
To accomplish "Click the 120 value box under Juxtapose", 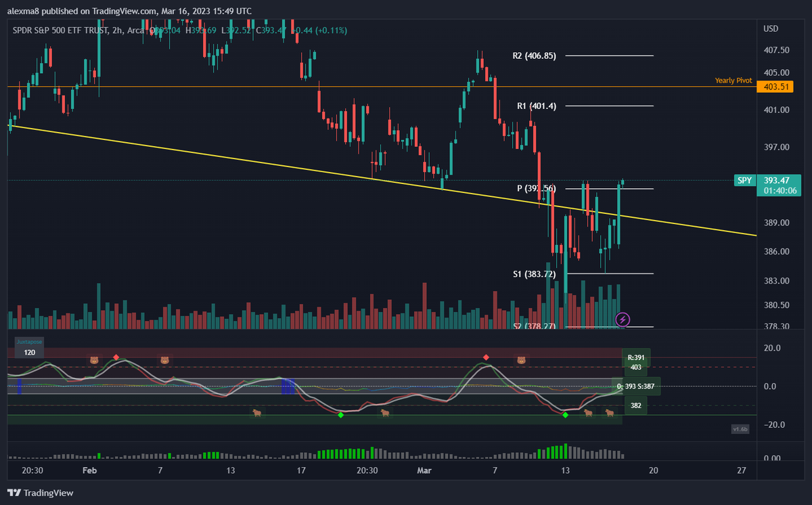I will (30, 353).
